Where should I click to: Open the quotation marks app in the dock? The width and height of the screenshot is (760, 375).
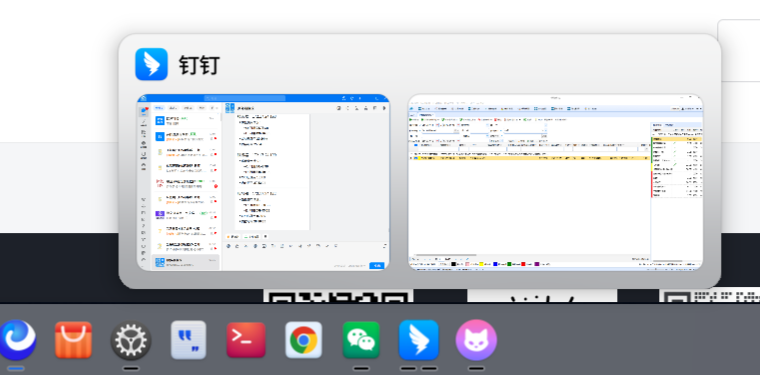point(189,340)
